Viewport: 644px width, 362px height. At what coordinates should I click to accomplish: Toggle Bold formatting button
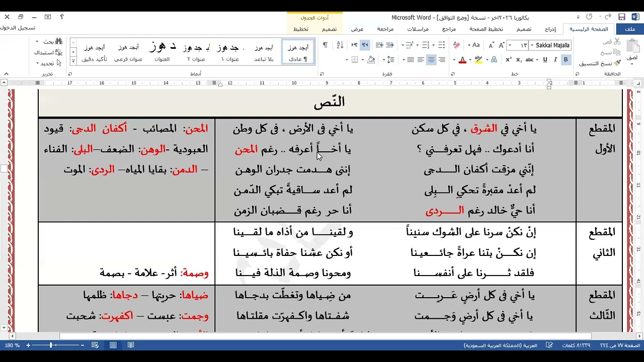tap(566, 59)
